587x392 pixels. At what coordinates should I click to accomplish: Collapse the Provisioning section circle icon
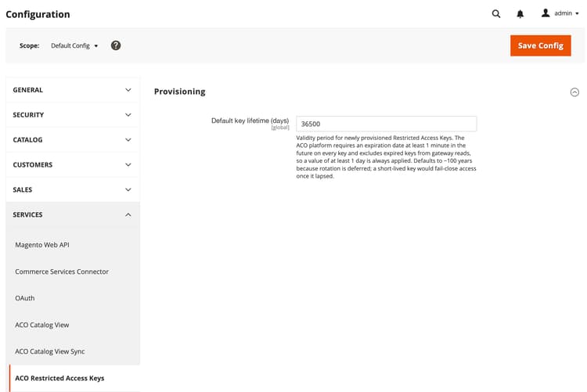click(x=574, y=92)
